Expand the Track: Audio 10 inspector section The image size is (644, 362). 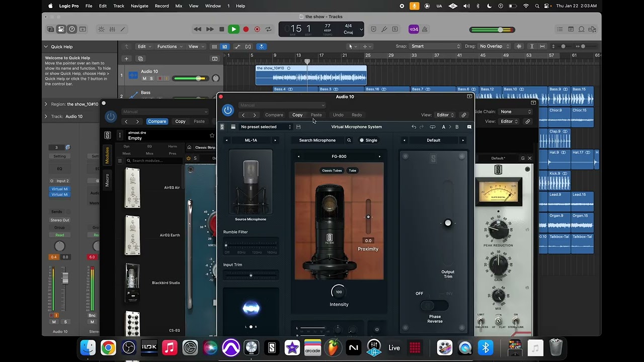[46, 116]
